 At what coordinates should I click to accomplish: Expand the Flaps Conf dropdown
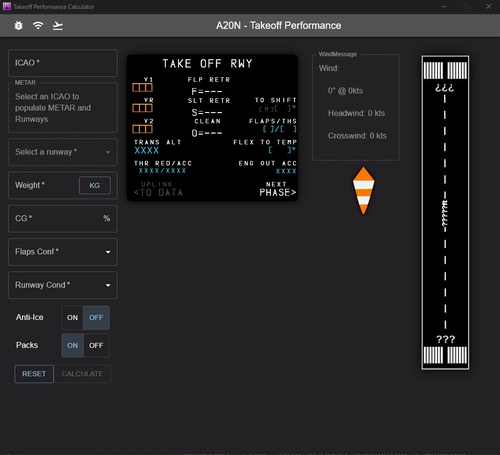pos(63,252)
